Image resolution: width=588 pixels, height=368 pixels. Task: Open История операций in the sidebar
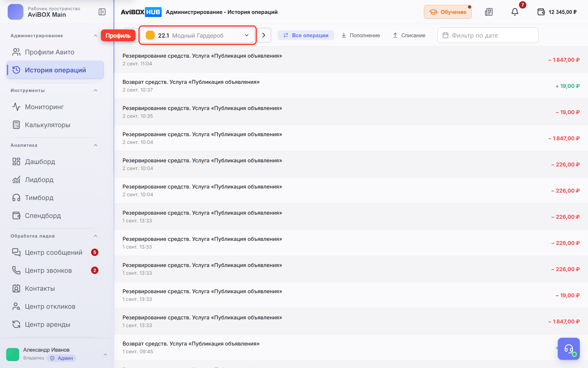point(55,70)
